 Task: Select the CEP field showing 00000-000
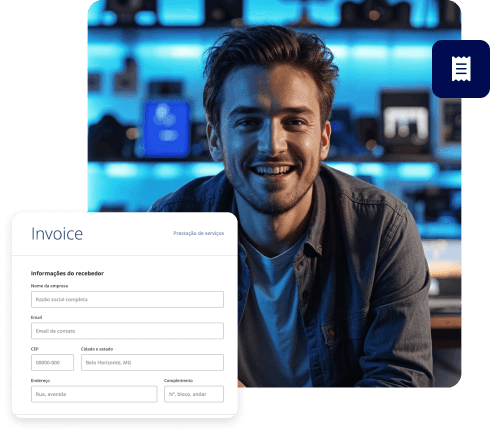point(52,362)
